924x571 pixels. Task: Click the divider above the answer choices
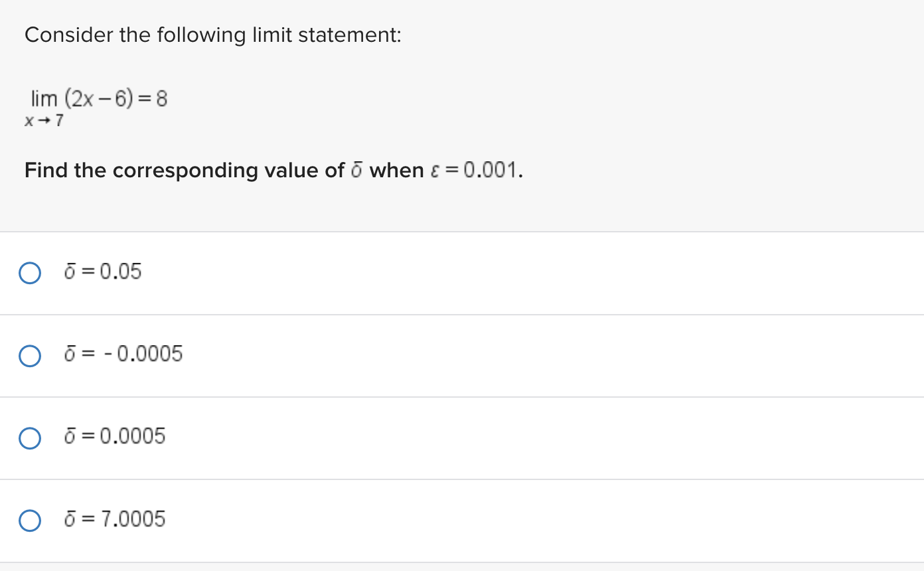point(462,232)
